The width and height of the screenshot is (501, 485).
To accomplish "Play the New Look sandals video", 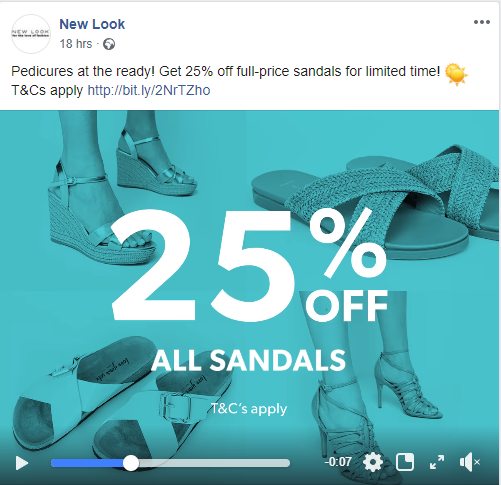I will 22,463.
